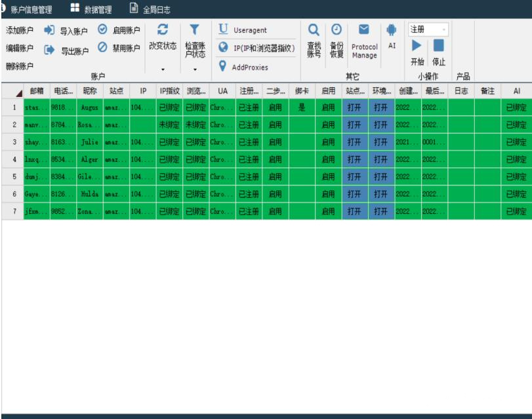Viewport: 532px width, 419px height.
Task: Click 环境 打开 button in row 7
Action: (x=381, y=211)
